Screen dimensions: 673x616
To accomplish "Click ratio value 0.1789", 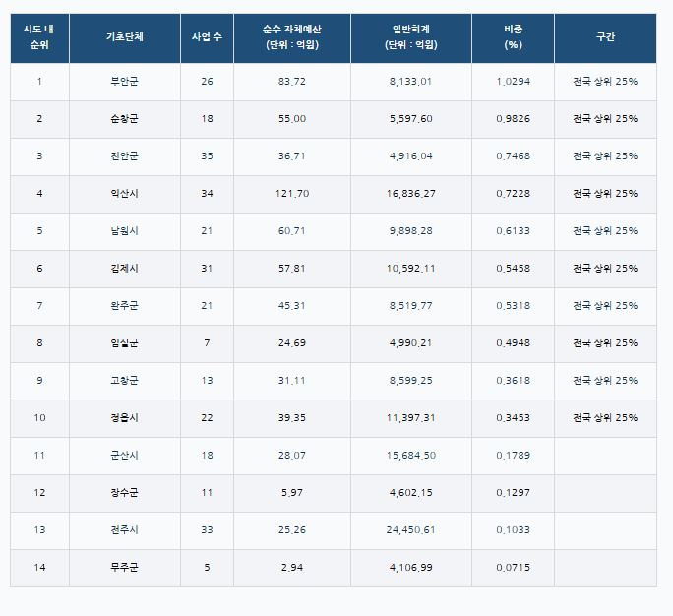I will pos(513,455).
